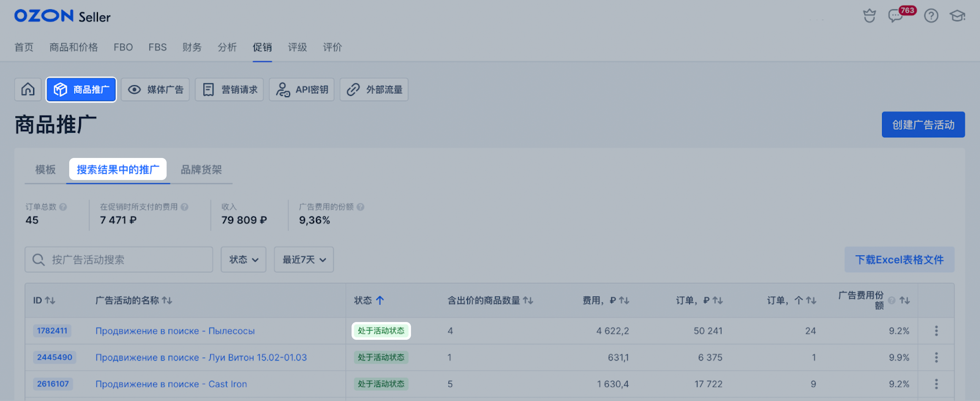Switch to API密钥 section
The image size is (980, 401).
pyautogui.click(x=302, y=90)
